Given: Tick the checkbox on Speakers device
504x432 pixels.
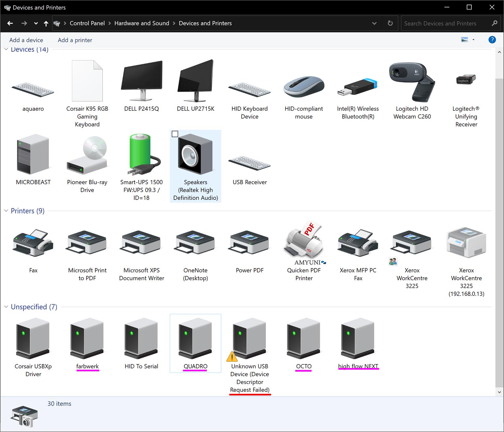Looking at the screenshot, I should coord(175,134).
